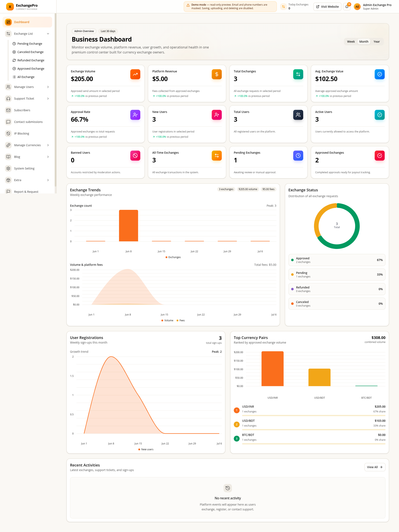Image resolution: width=399 pixels, height=532 pixels.
Task: Click the USD/BDT yellow volume bar
Action: [x=319, y=377]
